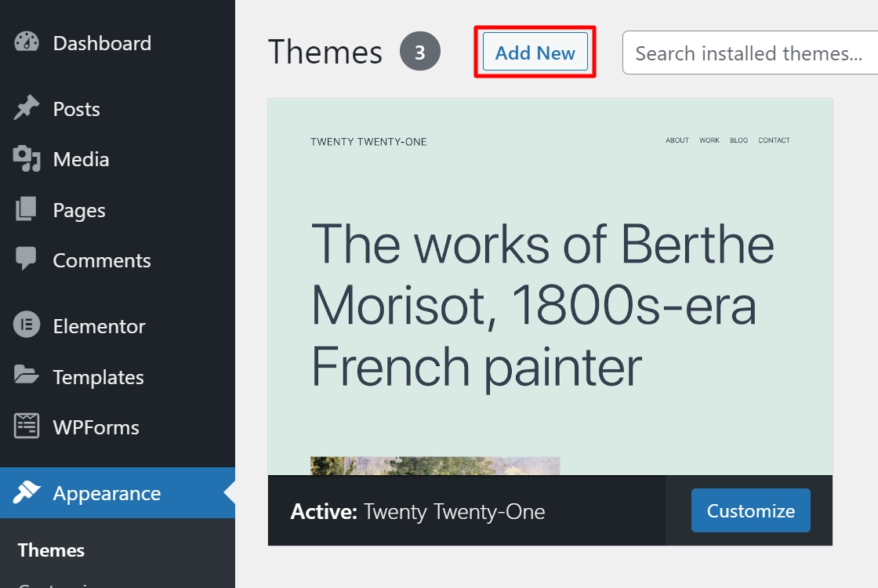Click the Pages stacked-sheets icon
The image size is (878, 588).
[27, 210]
